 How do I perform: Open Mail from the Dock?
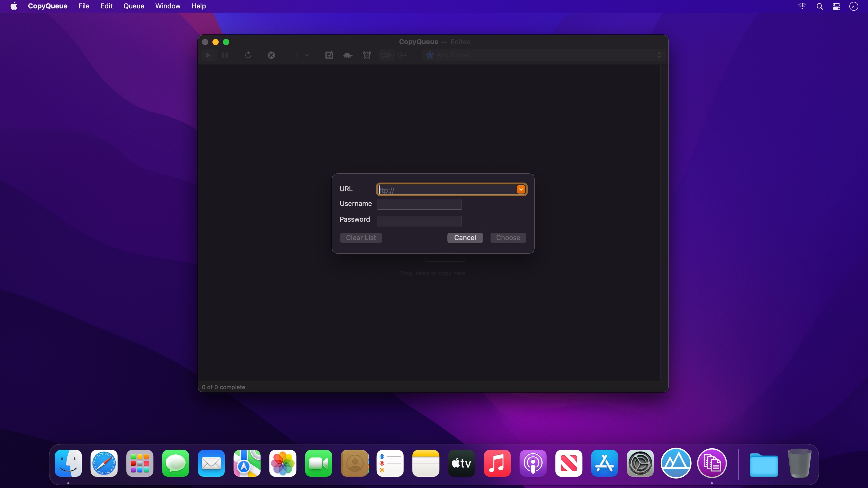211,463
